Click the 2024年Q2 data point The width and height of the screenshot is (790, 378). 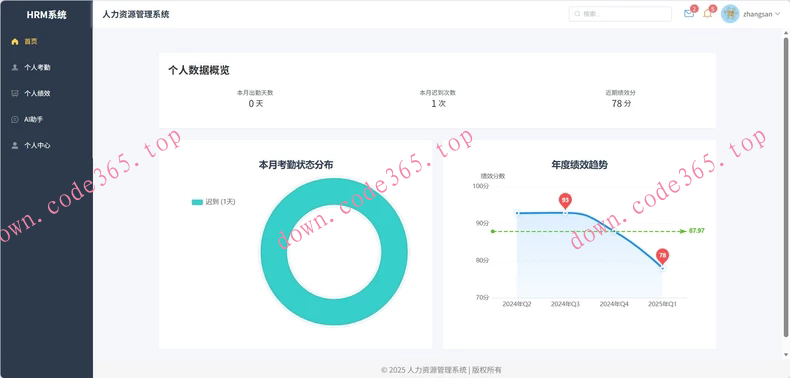[x=517, y=213]
